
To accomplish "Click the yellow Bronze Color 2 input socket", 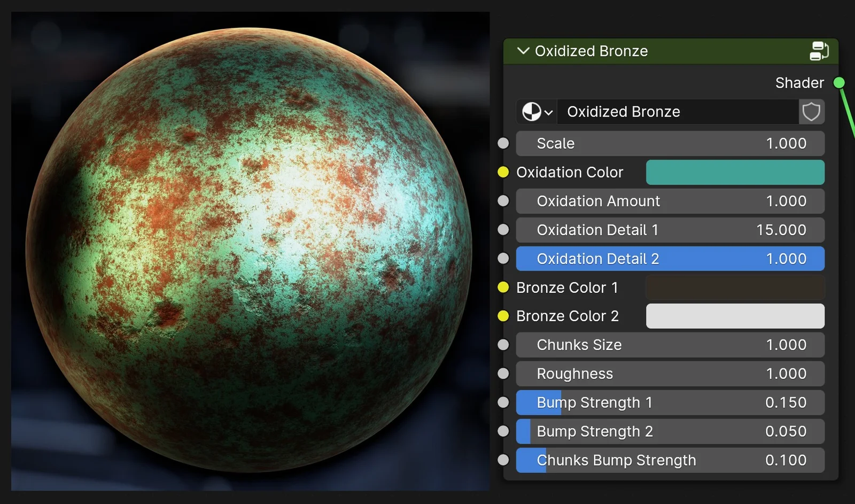I will [503, 316].
